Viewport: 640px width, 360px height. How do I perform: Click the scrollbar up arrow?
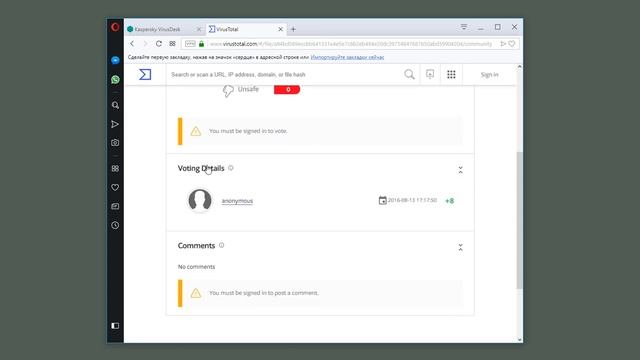(x=520, y=67)
